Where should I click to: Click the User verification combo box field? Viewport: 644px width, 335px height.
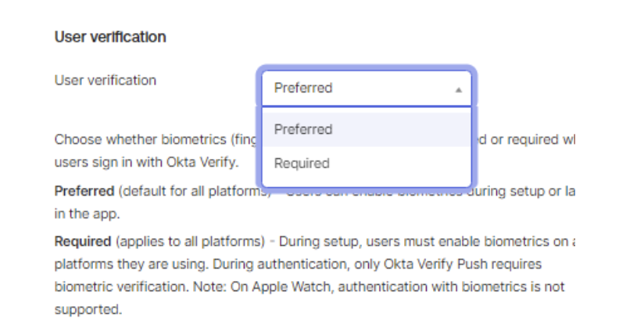tap(360, 88)
